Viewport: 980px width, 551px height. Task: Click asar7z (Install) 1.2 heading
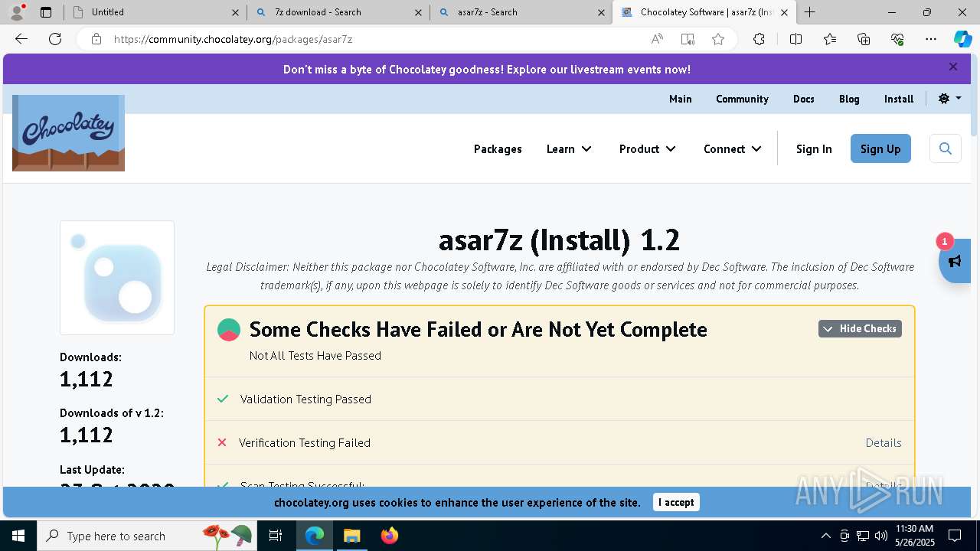(559, 240)
